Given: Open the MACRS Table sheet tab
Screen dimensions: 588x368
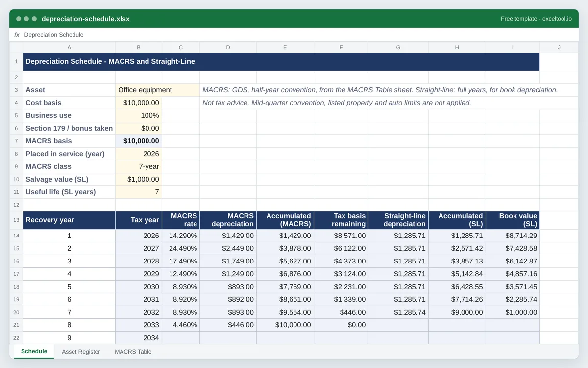Looking at the screenshot, I should coord(133,352).
